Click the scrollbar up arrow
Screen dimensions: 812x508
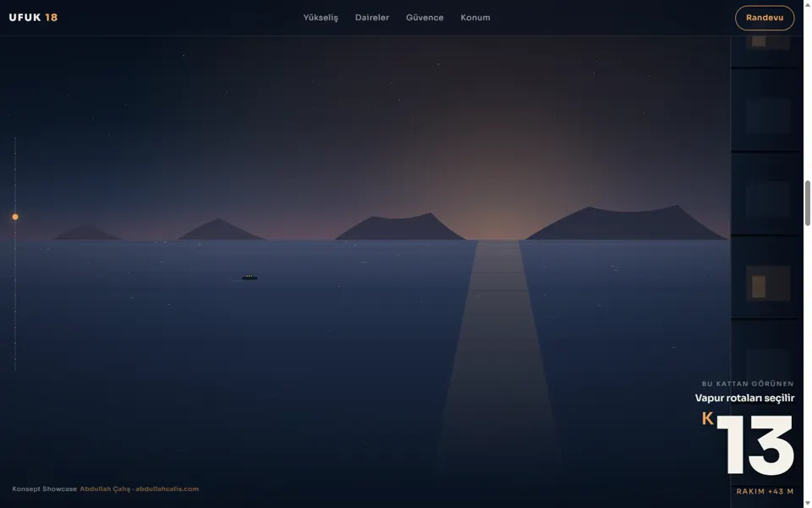[x=807, y=3]
